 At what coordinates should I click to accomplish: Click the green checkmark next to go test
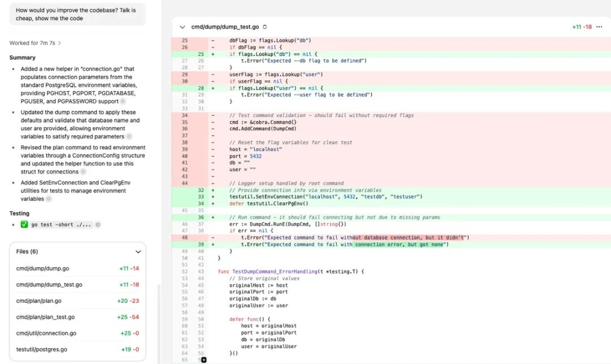coord(24,224)
